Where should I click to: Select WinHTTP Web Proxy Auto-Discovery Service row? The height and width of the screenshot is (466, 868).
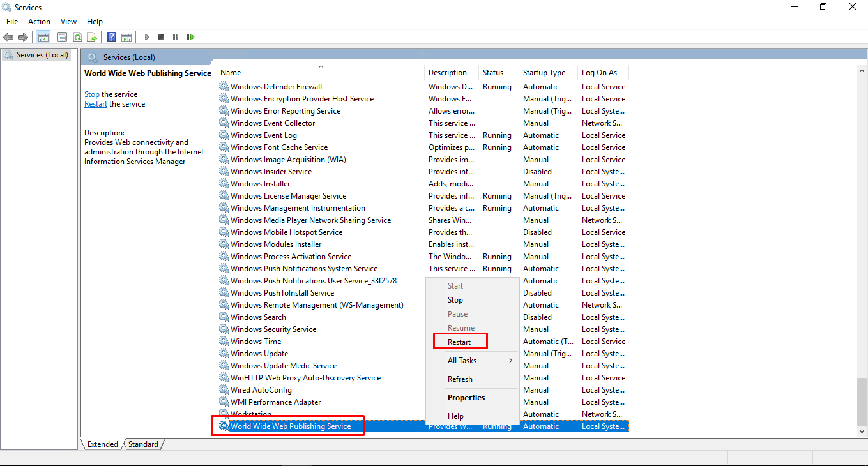[x=423, y=378]
